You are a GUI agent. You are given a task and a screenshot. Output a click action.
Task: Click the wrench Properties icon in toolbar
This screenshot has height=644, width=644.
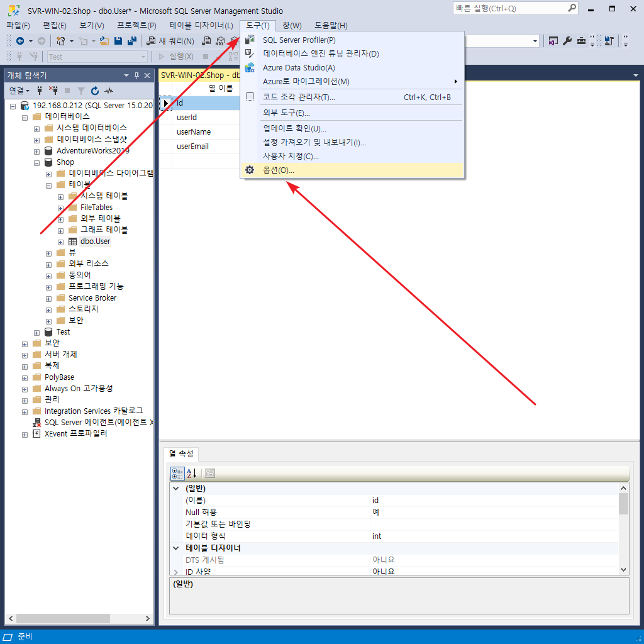[x=567, y=41]
